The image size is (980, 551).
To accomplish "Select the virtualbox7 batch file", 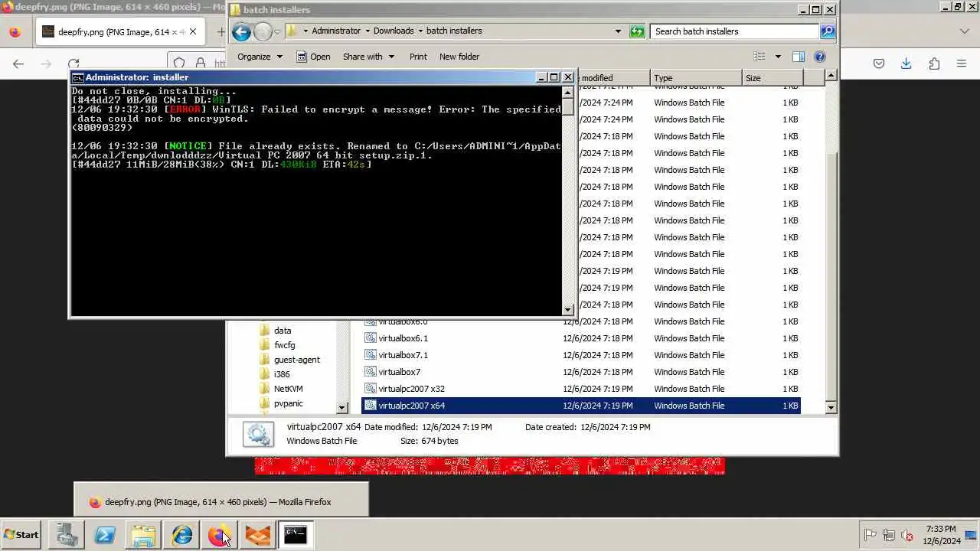I will tap(581, 372).
